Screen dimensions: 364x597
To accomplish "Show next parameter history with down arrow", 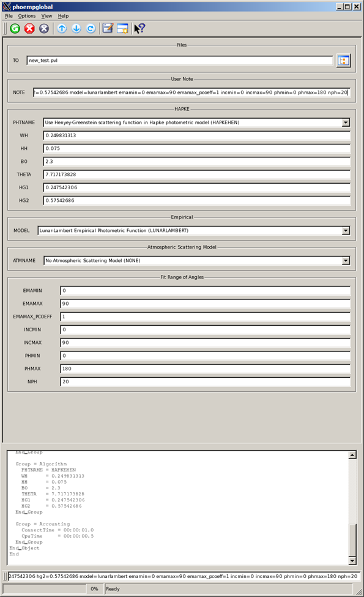I will coord(76,29).
